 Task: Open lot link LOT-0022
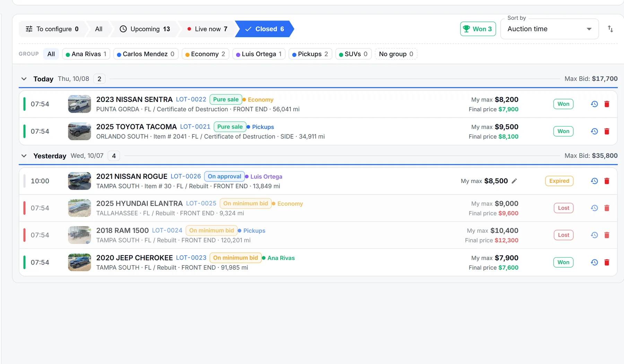(191, 99)
